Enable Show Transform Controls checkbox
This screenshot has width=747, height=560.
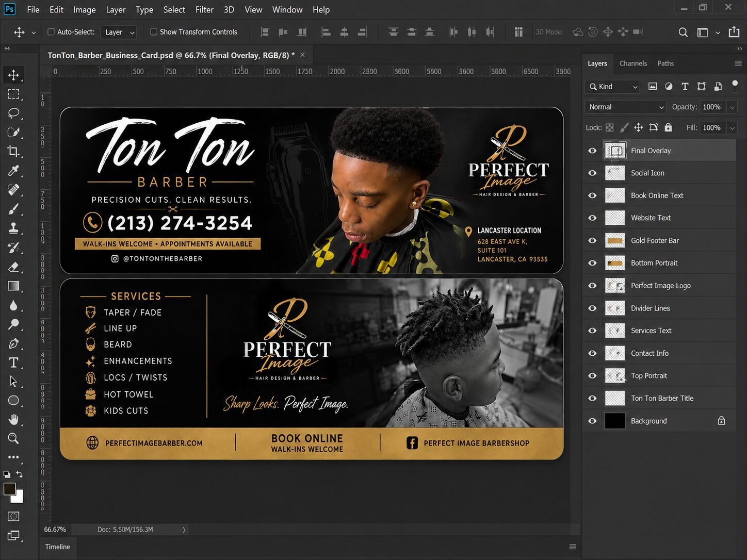click(154, 32)
